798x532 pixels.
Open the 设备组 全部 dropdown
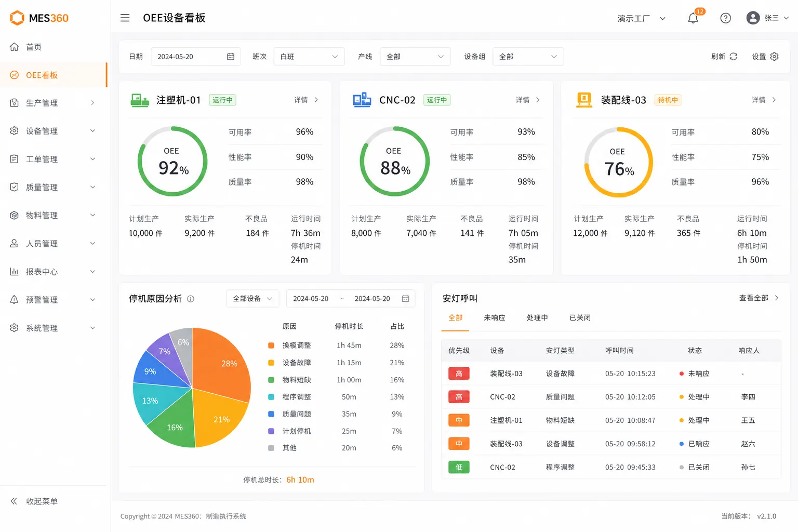tap(528, 57)
